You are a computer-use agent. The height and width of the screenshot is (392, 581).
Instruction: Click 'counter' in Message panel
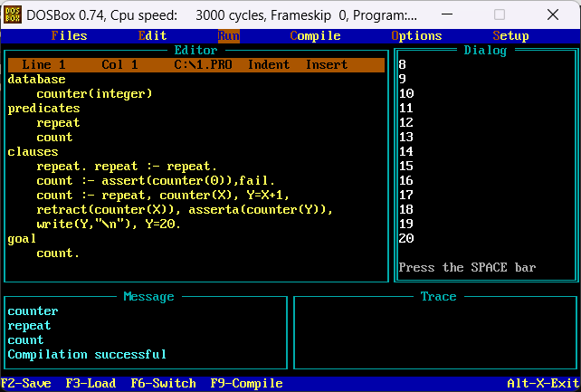point(33,311)
